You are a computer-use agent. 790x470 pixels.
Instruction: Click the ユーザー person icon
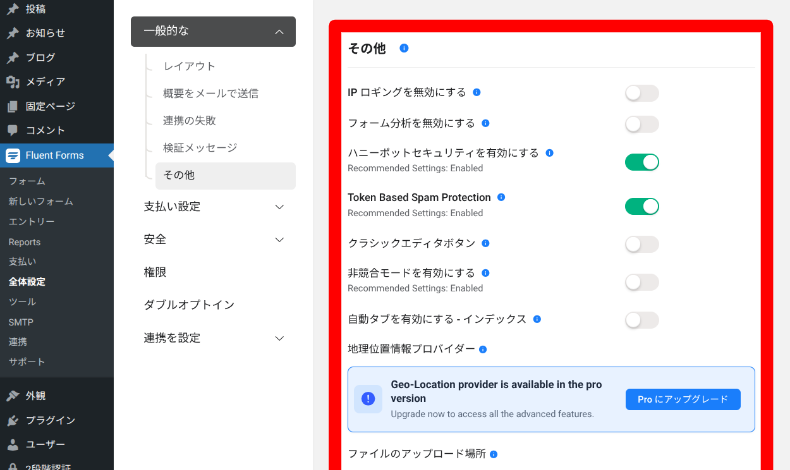click(13, 444)
